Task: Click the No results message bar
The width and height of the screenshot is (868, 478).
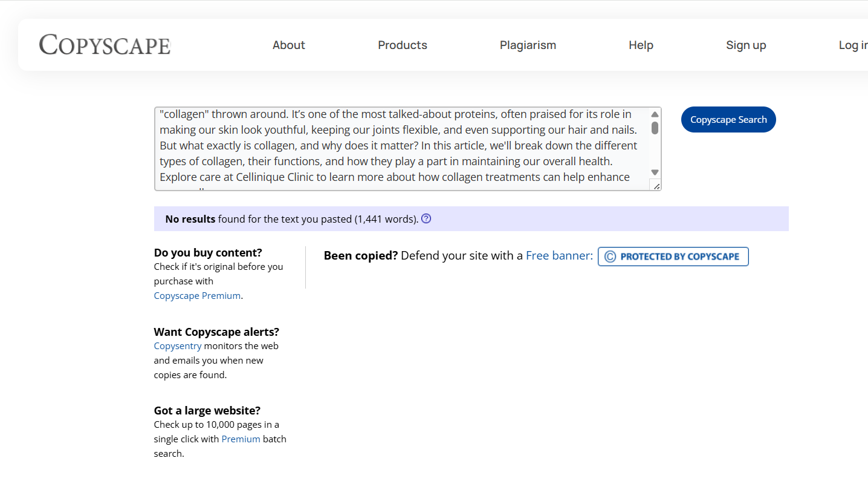Action: [544, 219]
